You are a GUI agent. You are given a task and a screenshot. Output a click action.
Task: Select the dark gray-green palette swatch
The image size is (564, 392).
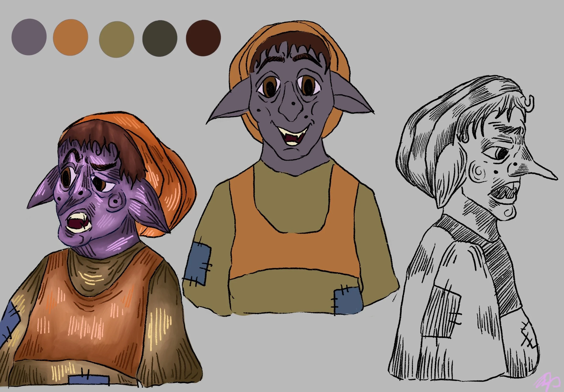pos(160,37)
